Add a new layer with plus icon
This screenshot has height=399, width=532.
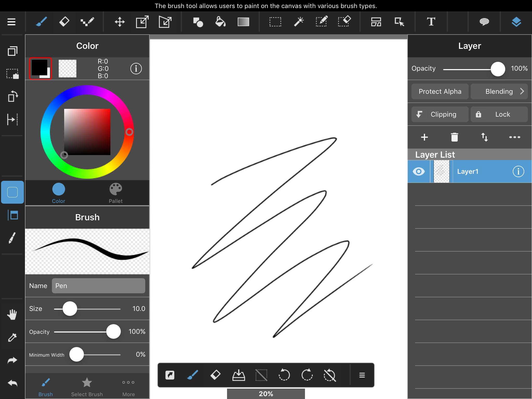[424, 137]
